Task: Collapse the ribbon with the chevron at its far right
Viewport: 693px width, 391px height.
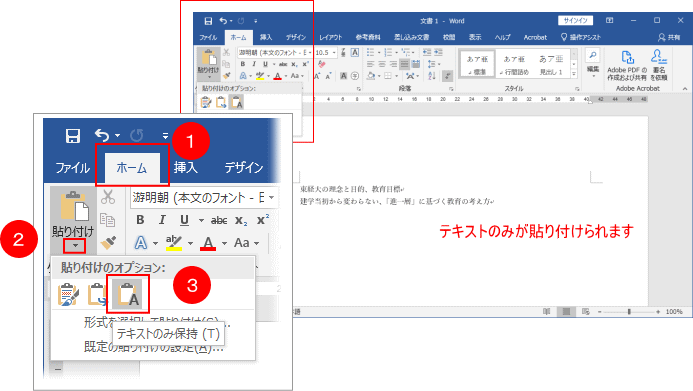Action: 685,89
